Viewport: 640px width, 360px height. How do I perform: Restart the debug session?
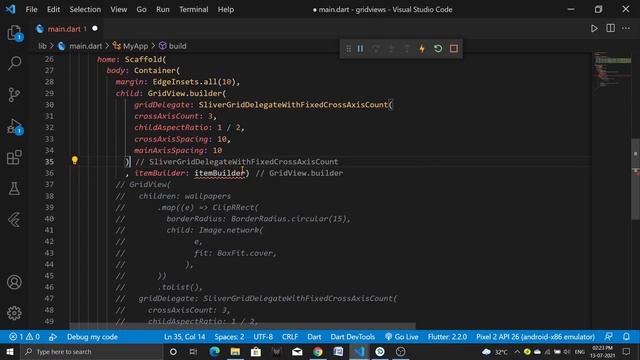point(438,49)
